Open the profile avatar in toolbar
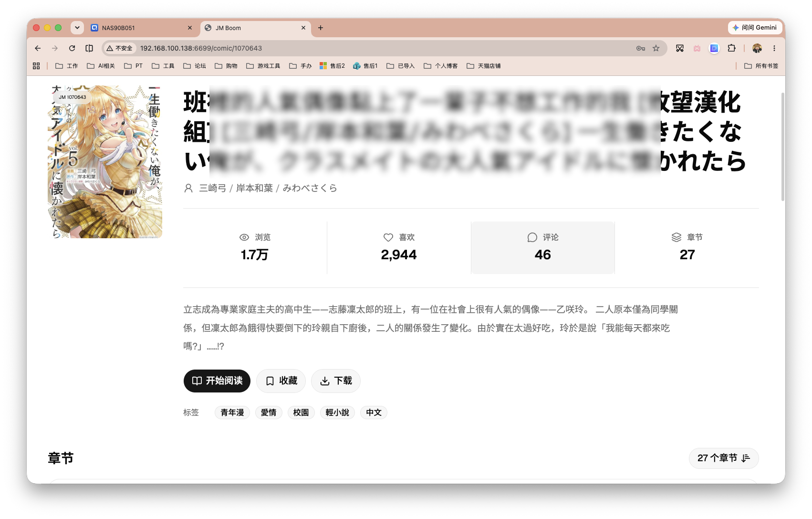Viewport: 812px width, 519px height. point(757,48)
